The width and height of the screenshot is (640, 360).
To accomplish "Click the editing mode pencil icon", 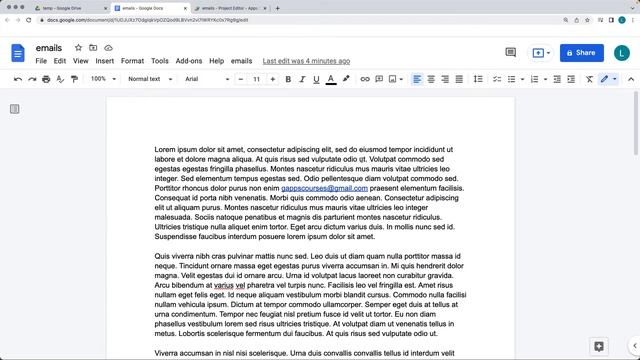I will pyautogui.click(x=604, y=79).
